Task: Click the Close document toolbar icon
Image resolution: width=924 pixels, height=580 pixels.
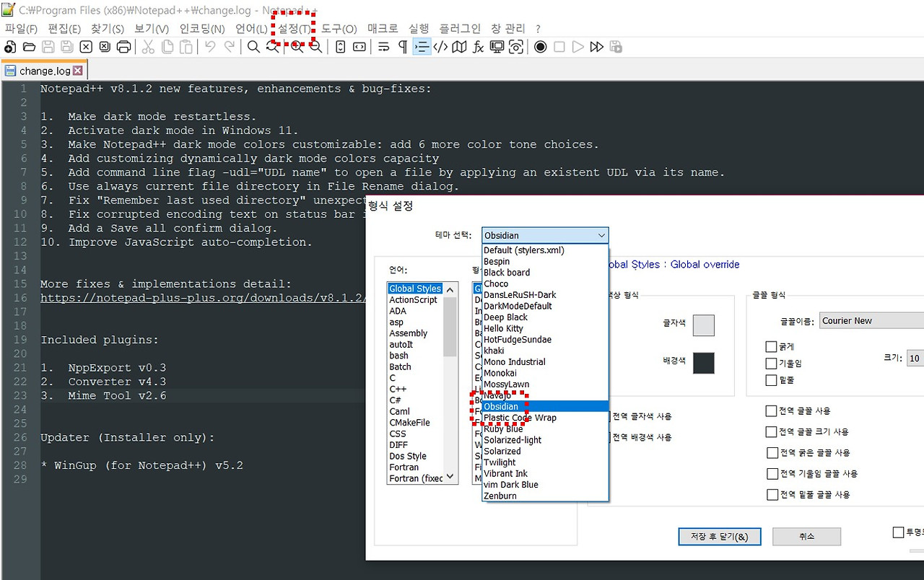Action: coord(86,47)
